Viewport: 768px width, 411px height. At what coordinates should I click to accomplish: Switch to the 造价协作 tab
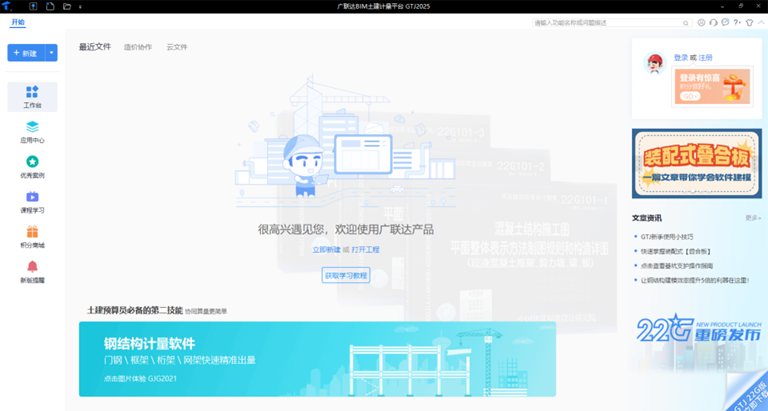pyautogui.click(x=138, y=47)
